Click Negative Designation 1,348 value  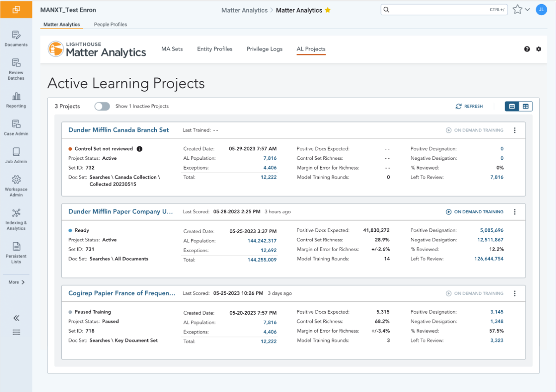pos(497,322)
